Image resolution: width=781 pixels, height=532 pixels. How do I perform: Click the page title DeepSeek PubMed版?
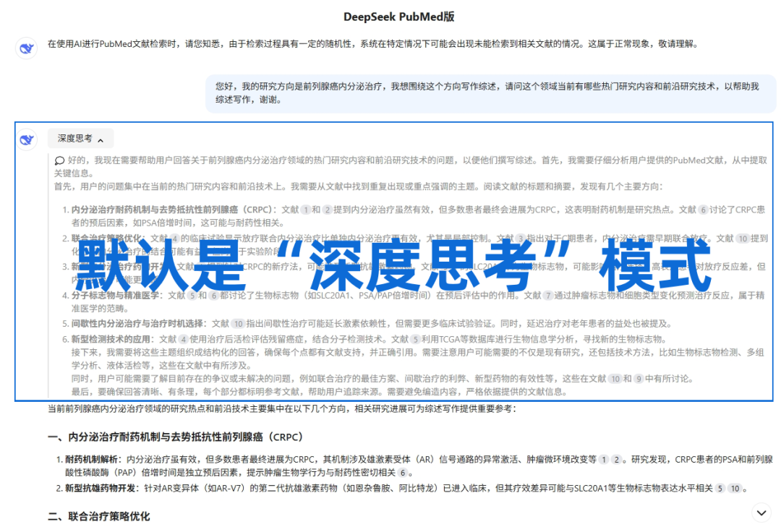pos(399,17)
